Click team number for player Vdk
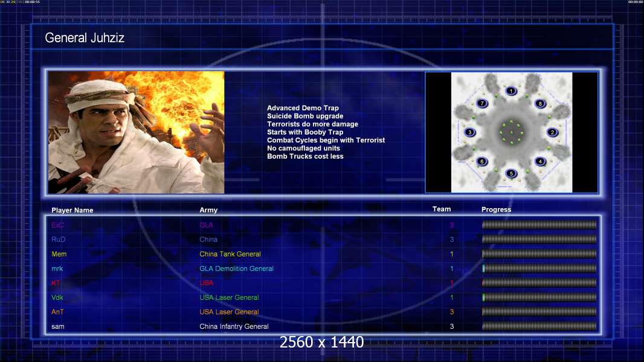This screenshot has width=644, height=362. click(x=452, y=297)
